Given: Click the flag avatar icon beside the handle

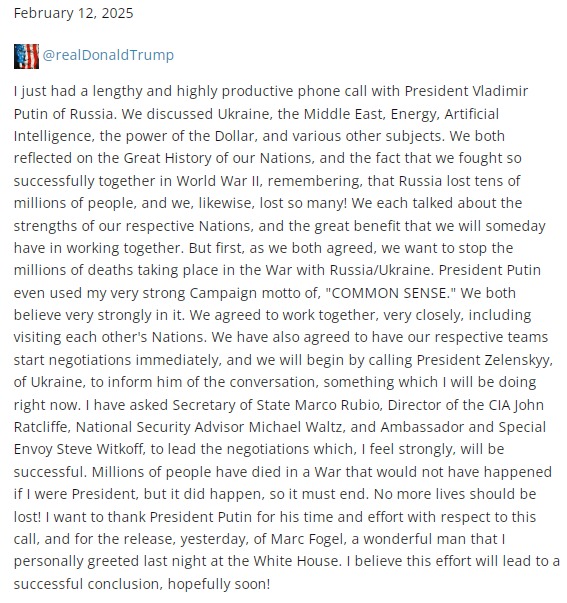Looking at the screenshot, I should click(26, 56).
